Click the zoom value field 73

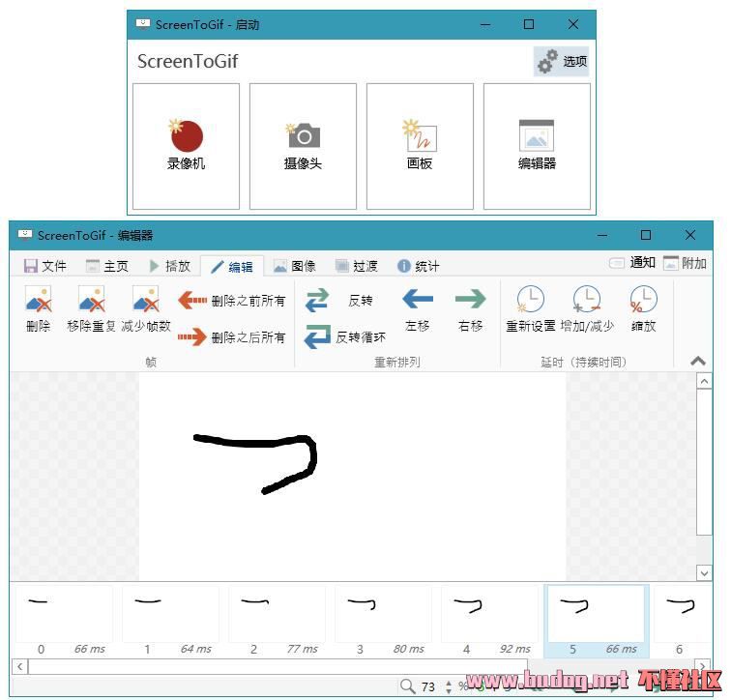428,686
